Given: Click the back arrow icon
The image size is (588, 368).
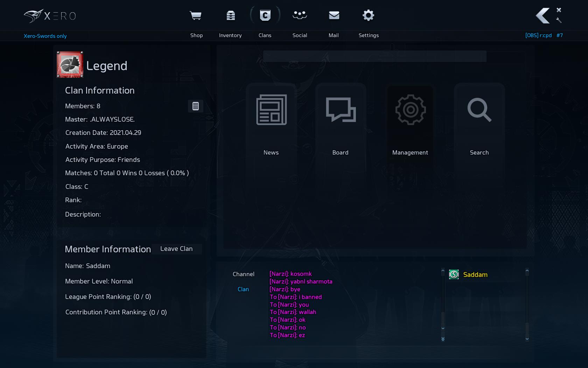Looking at the screenshot, I should click(543, 15).
